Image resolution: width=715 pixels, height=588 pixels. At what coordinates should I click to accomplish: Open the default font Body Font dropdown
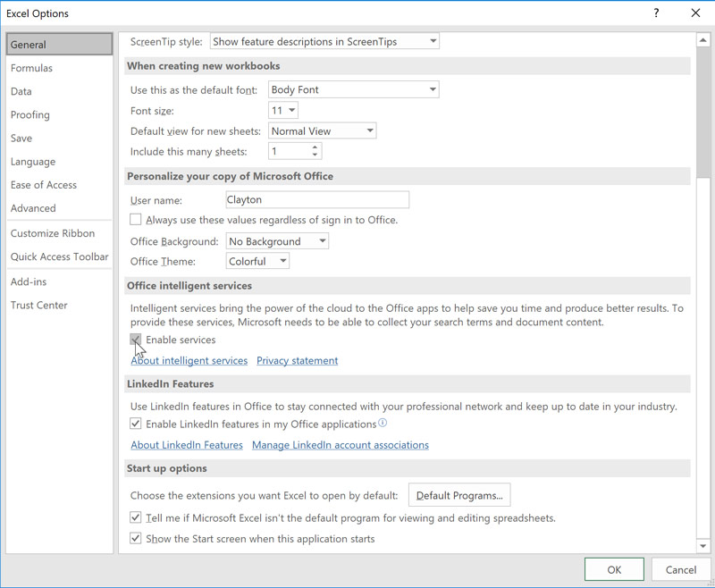pyautogui.click(x=354, y=89)
